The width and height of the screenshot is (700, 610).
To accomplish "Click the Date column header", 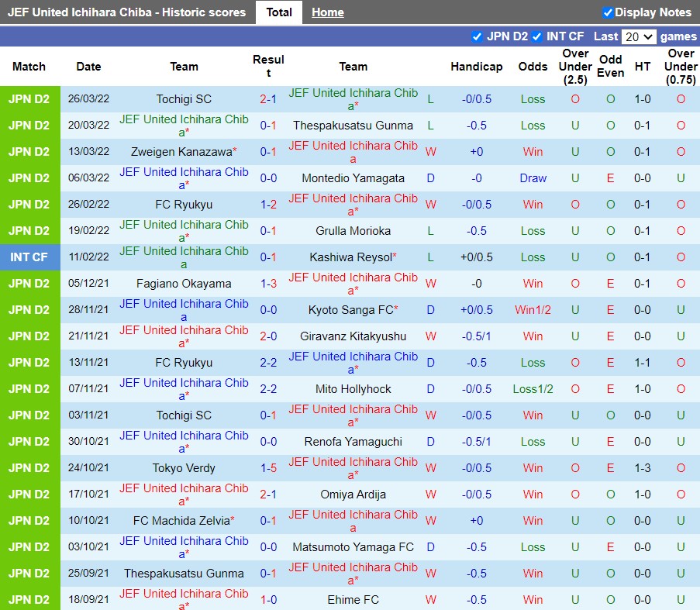I will click(88, 67).
